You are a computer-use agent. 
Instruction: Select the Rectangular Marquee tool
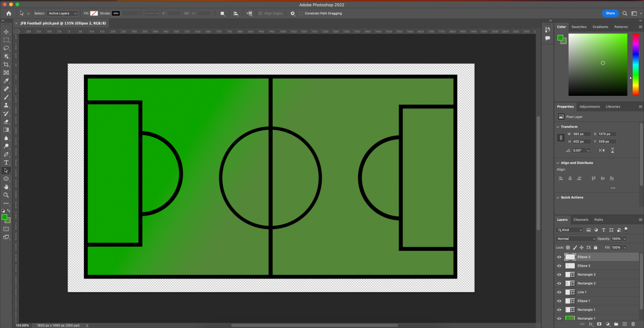[6, 40]
